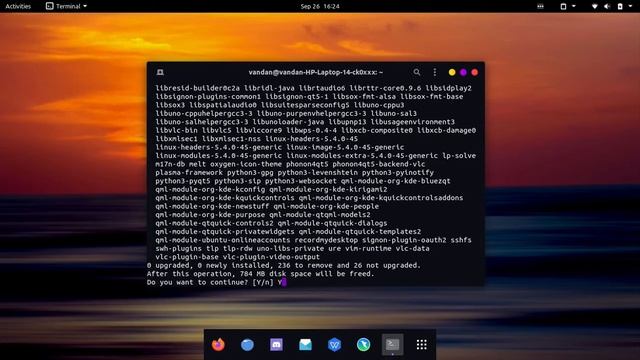Click package name 'vlc-plugin-video-output'
Image resolution: width=640 pixels, height=360 pixels.
point(271,257)
